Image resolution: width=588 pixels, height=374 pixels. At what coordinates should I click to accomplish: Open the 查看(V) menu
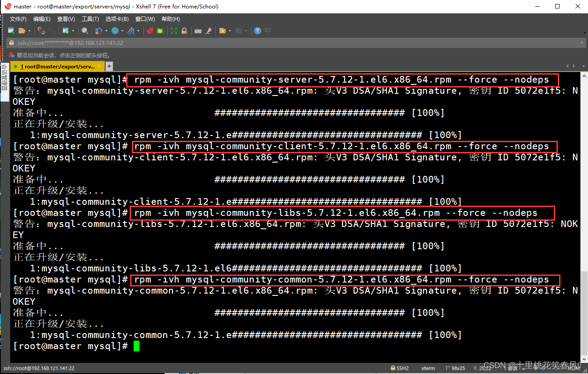pos(66,19)
